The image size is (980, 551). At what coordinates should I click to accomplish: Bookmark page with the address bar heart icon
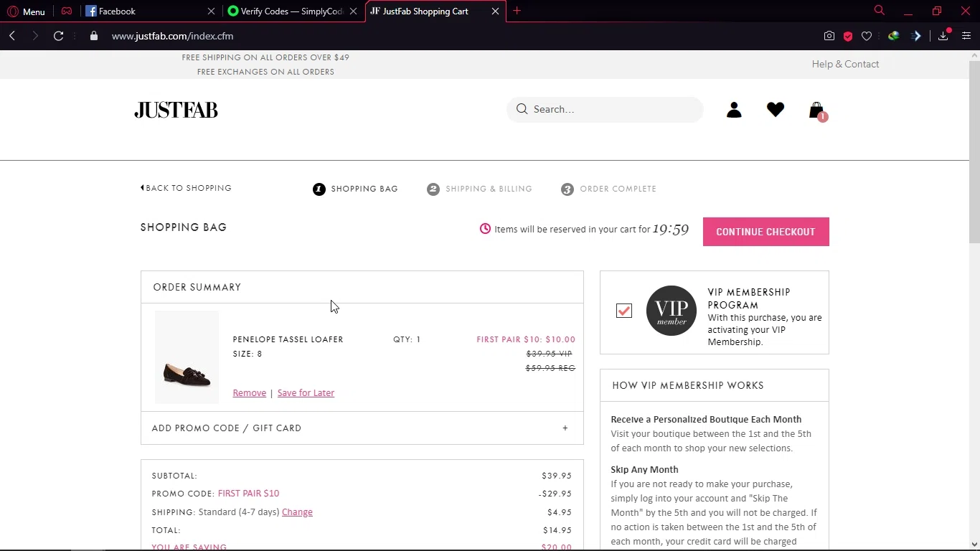pyautogui.click(x=867, y=36)
